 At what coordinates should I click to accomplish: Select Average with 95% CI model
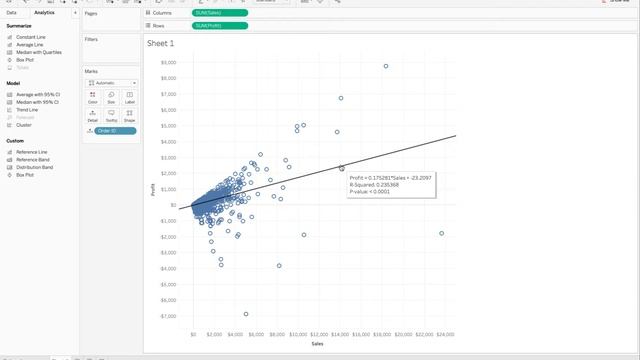[38, 95]
